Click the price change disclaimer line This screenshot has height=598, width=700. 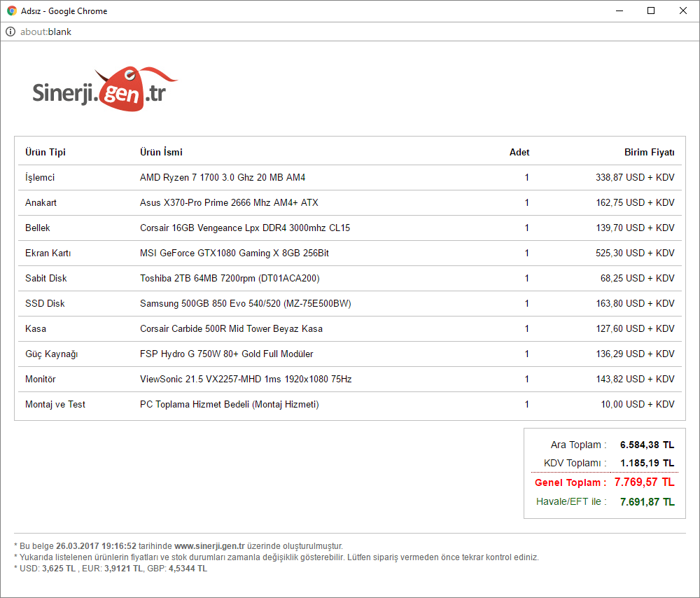(x=276, y=557)
